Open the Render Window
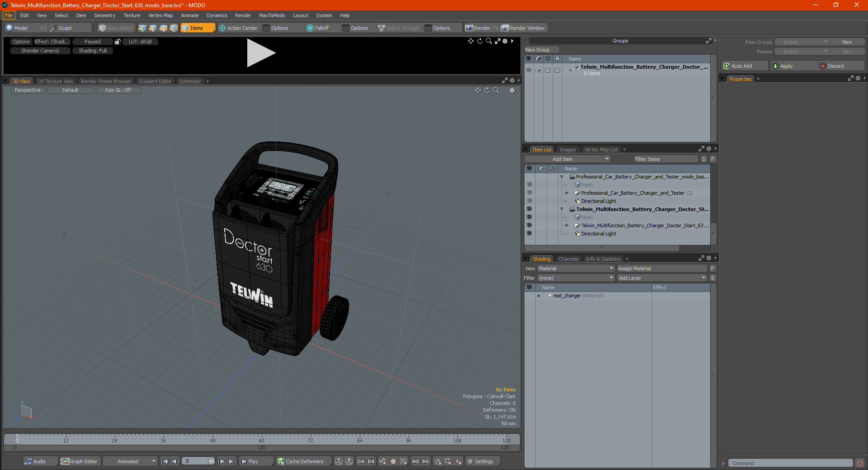The image size is (868, 470). (x=524, y=28)
